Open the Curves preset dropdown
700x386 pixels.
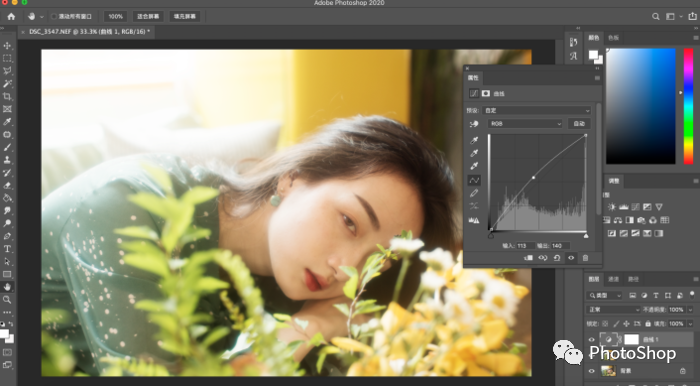point(537,110)
